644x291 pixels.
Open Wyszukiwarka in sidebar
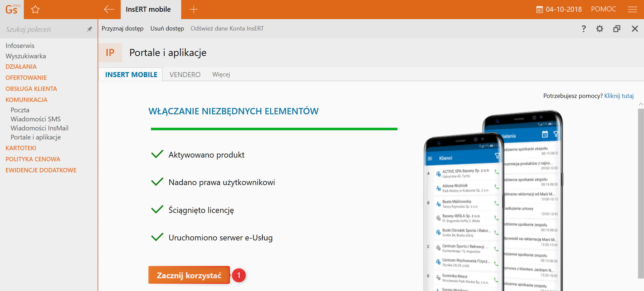pyautogui.click(x=25, y=56)
